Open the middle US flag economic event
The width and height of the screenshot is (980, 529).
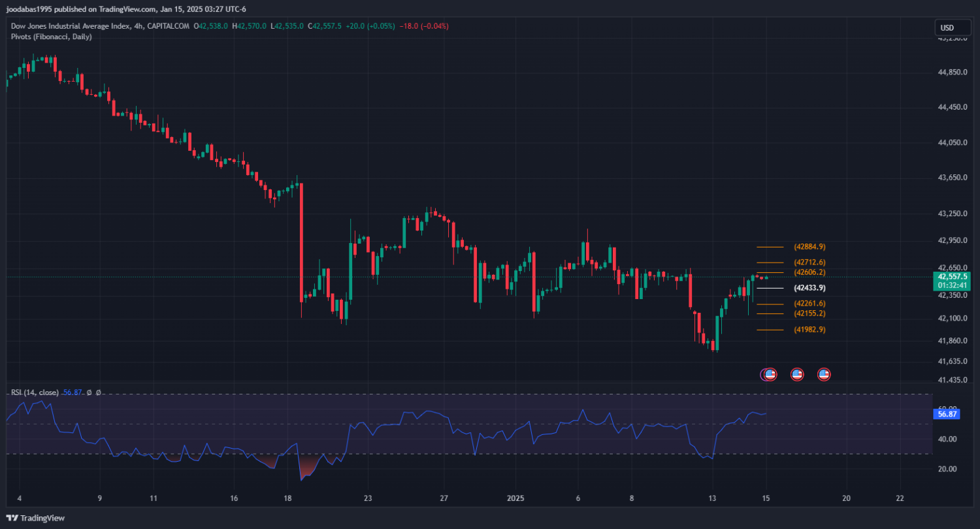(x=796, y=374)
